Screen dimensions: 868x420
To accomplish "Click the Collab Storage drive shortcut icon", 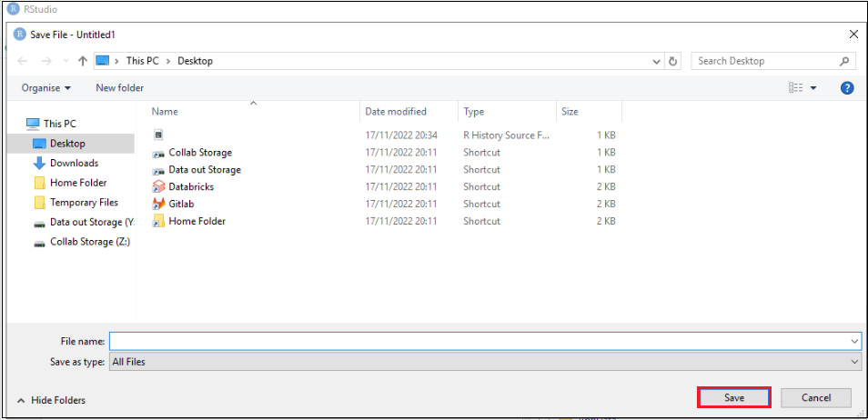I will (x=158, y=153).
